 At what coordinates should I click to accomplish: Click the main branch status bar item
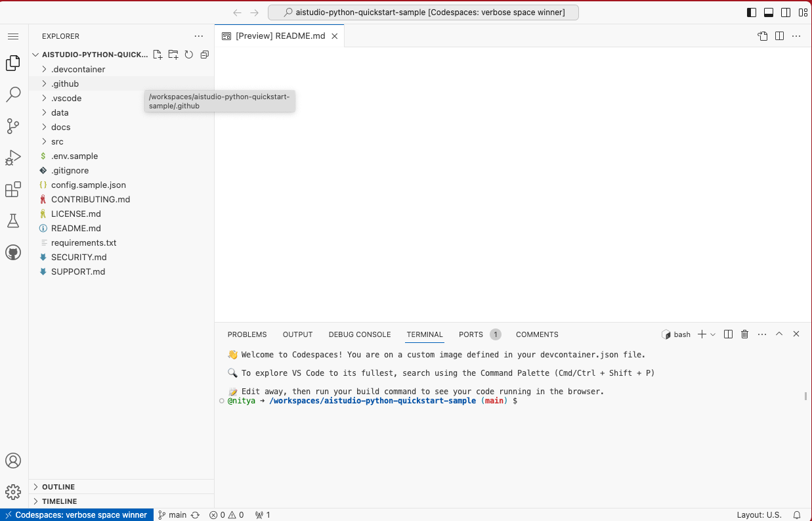pyautogui.click(x=172, y=515)
